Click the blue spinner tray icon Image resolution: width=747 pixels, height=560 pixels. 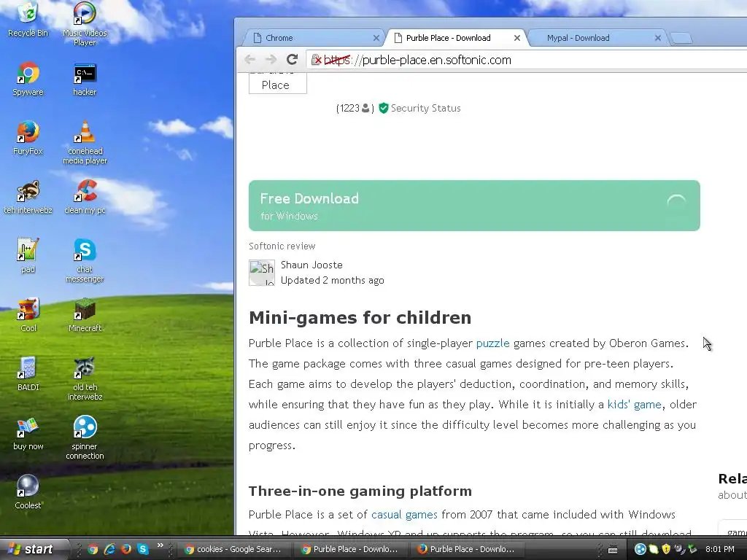click(x=640, y=549)
